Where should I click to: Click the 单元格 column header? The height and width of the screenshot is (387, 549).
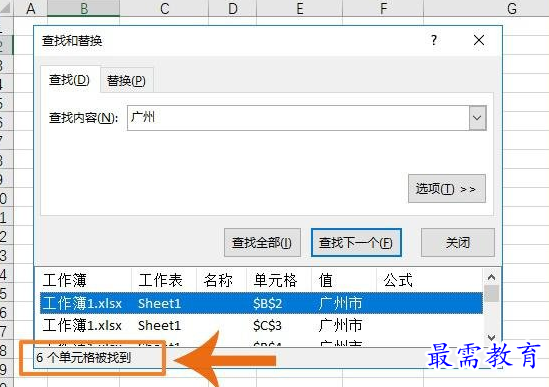[x=279, y=280]
